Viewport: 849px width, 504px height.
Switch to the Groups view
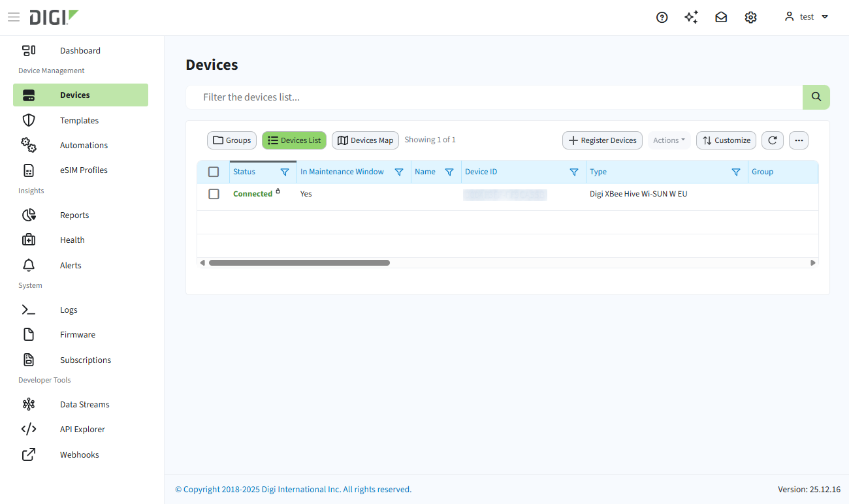232,140
